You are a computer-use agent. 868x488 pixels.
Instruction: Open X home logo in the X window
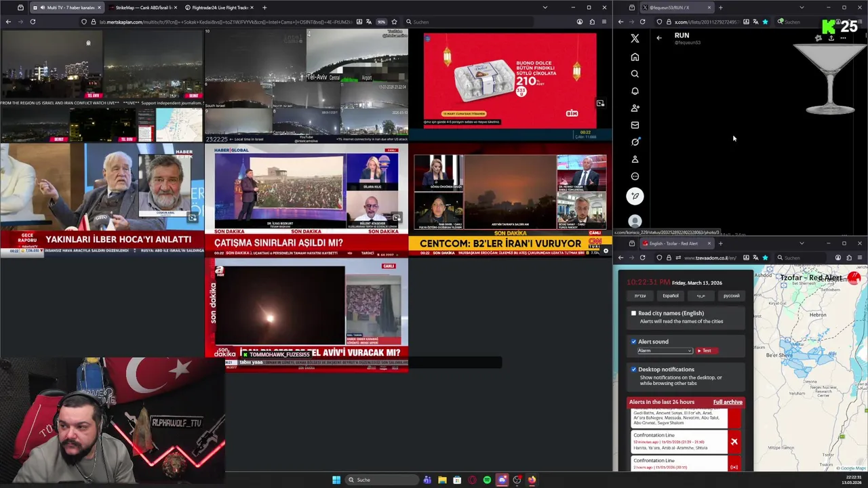click(635, 39)
